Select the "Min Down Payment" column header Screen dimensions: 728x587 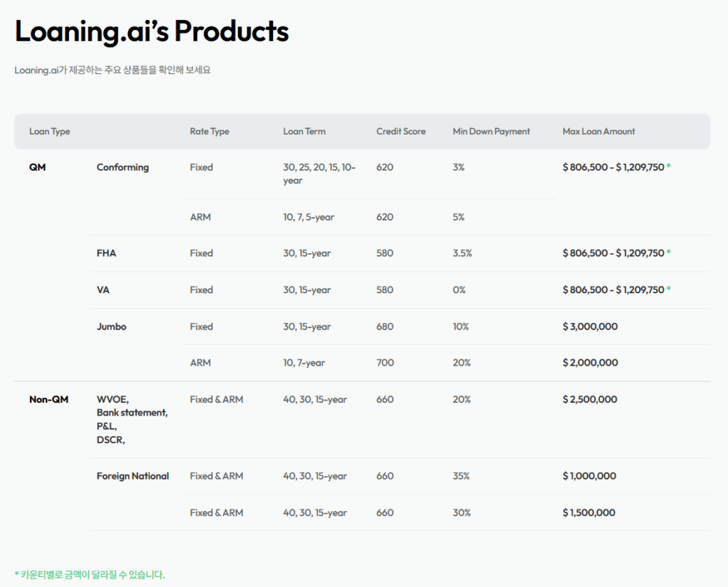[491, 132]
